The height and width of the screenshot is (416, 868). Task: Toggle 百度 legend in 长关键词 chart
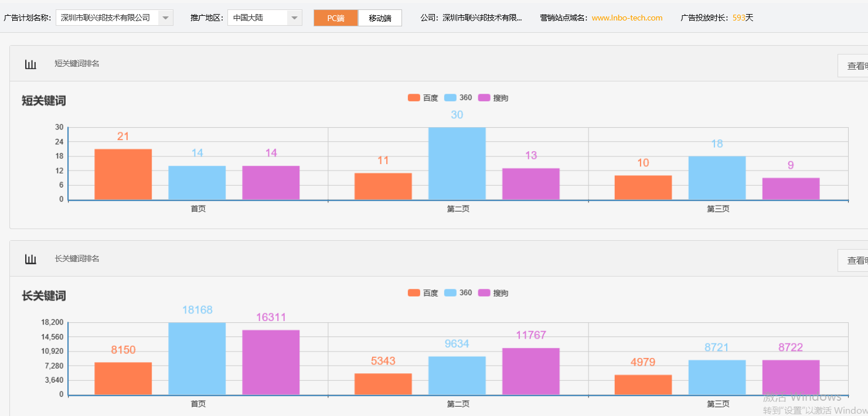point(423,293)
